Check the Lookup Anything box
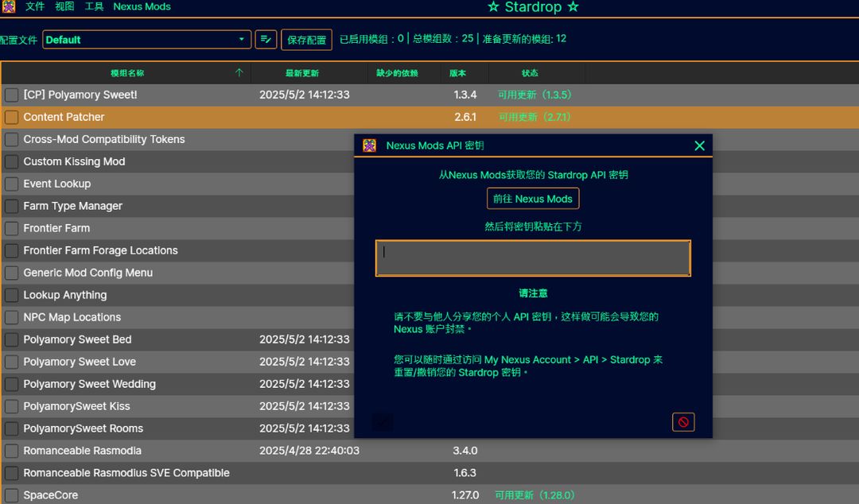This screenshot has width=859, height=504. coord(11,295)
